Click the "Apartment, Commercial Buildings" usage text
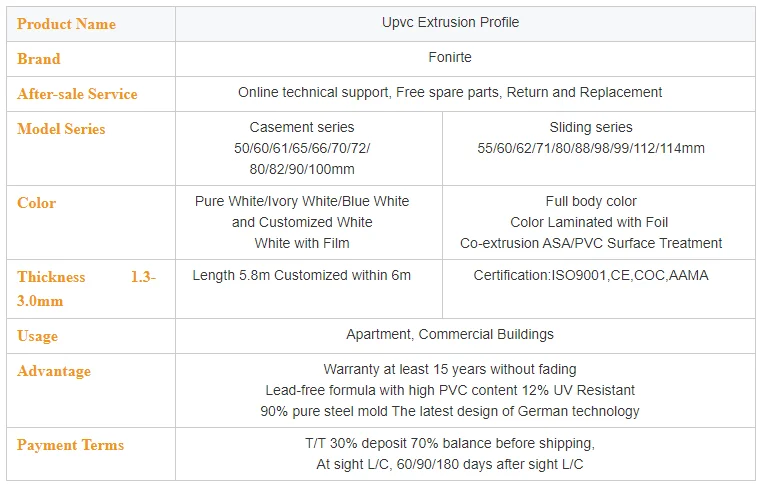The height and width of the screenshot is (490, 760). [x=450, y=334]
